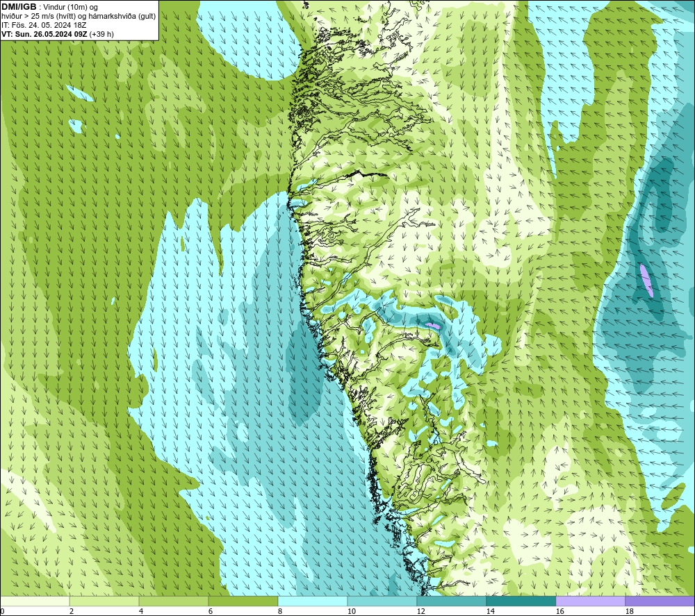
Task: Click the 8–10 m/s light cyan legend swatch
Action: tap(313, 601)
